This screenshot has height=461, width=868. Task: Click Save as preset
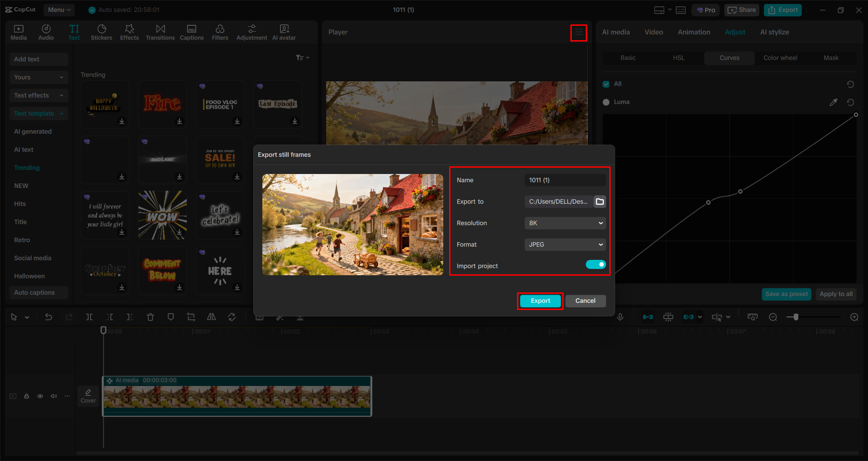point(786,294)
